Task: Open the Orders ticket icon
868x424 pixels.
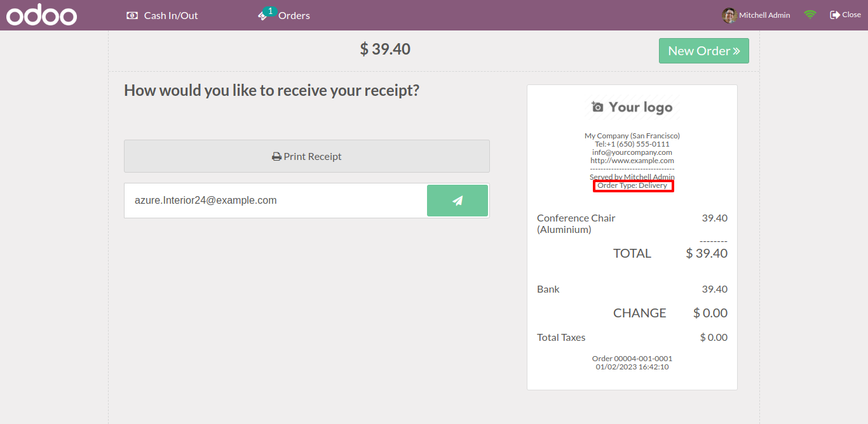Action: [x=262, y=17]
